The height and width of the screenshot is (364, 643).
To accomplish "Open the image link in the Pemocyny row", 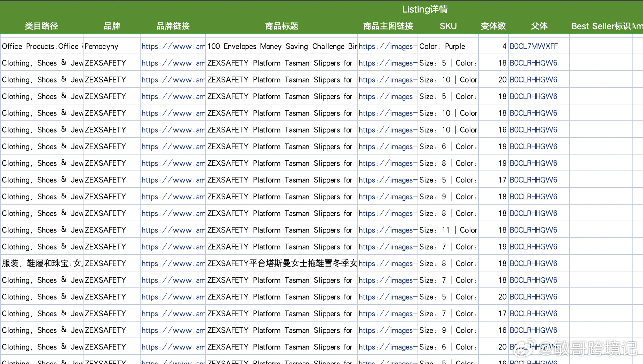I will (388, 46).
